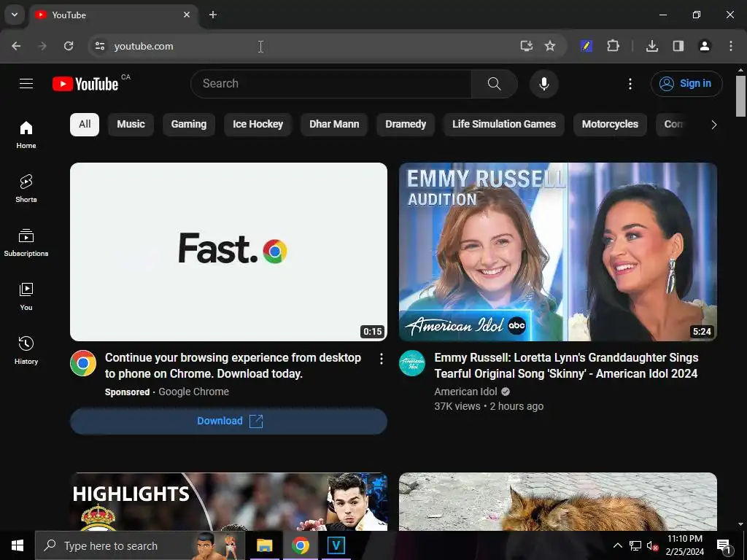This screenshot has width=747, height=560.
Task: Select the Life Simulation Games chip
Action: coord(504,124)
